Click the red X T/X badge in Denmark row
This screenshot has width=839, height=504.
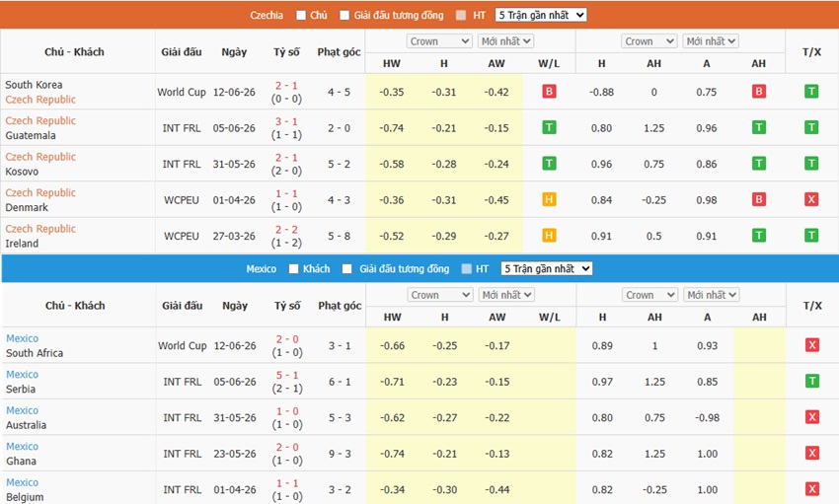pyautogui.click(x=811, y=199)
